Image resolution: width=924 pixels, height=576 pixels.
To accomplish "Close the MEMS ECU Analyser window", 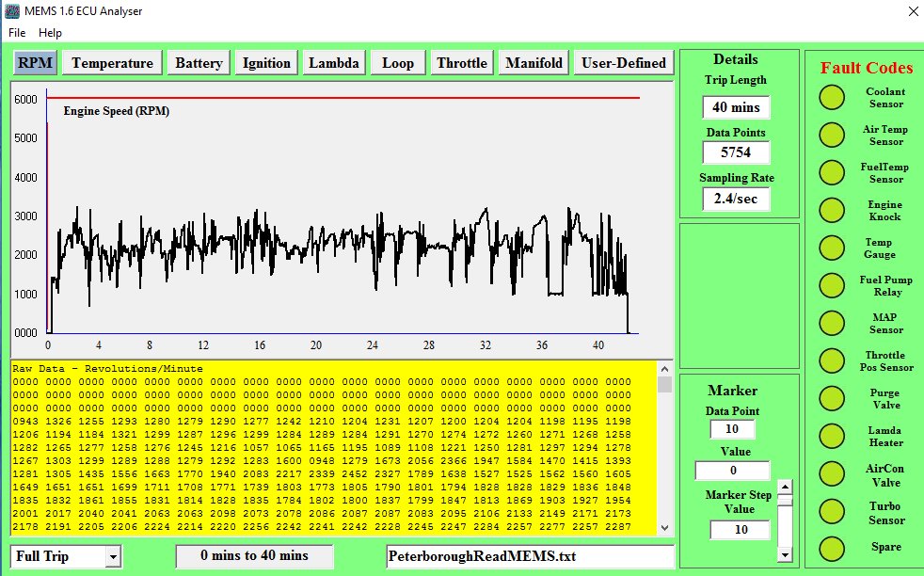I will (x=913, y=11).
